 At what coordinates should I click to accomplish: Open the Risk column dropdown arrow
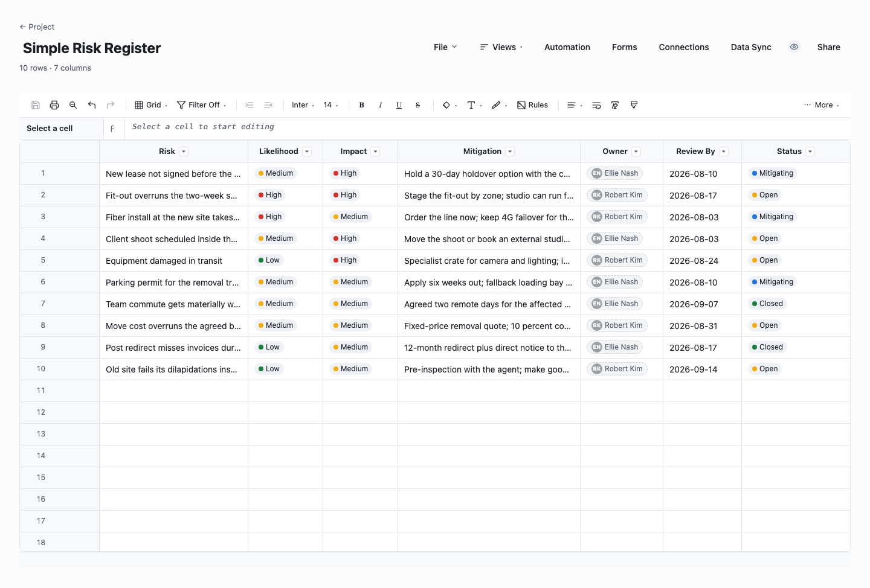pyautogui.click(x=184, y=152)
